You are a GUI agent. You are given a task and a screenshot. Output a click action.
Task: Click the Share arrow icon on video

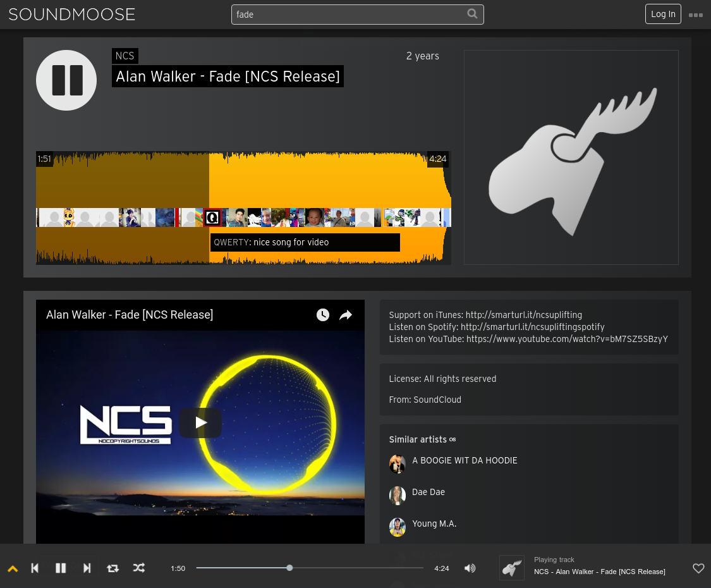[346, 315]
